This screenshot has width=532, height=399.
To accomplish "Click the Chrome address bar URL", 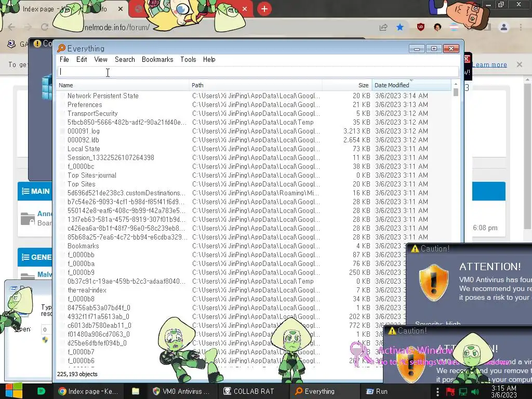I will pos(116,27).
